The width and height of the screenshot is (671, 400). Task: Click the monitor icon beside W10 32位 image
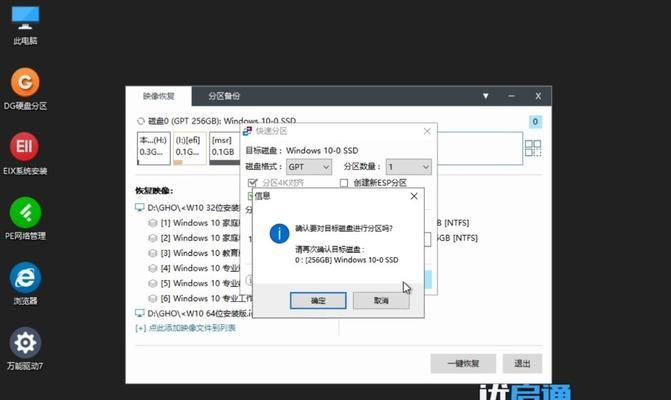[140, 207]
